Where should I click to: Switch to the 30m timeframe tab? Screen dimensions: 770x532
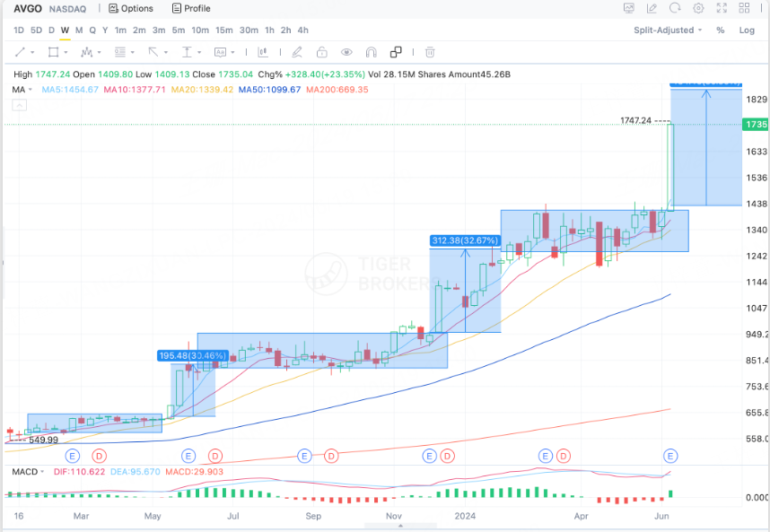point(249,30)
